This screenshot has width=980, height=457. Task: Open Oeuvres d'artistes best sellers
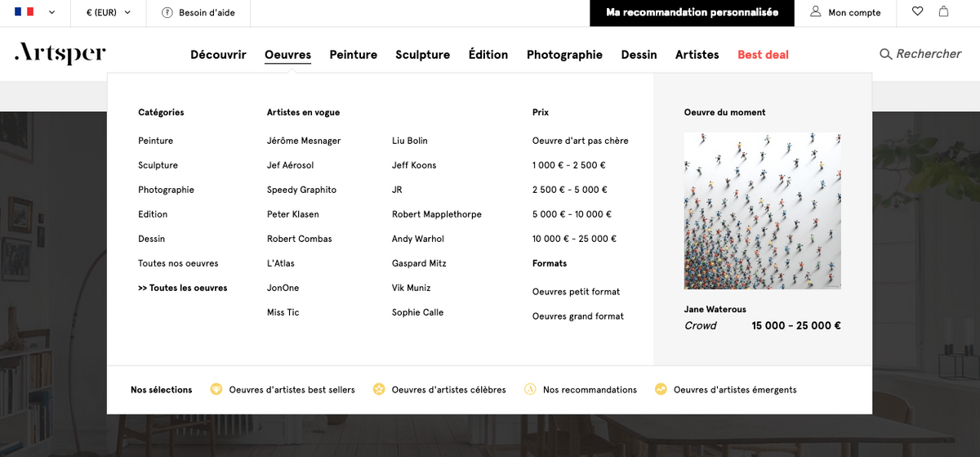[x=292, y=390]
